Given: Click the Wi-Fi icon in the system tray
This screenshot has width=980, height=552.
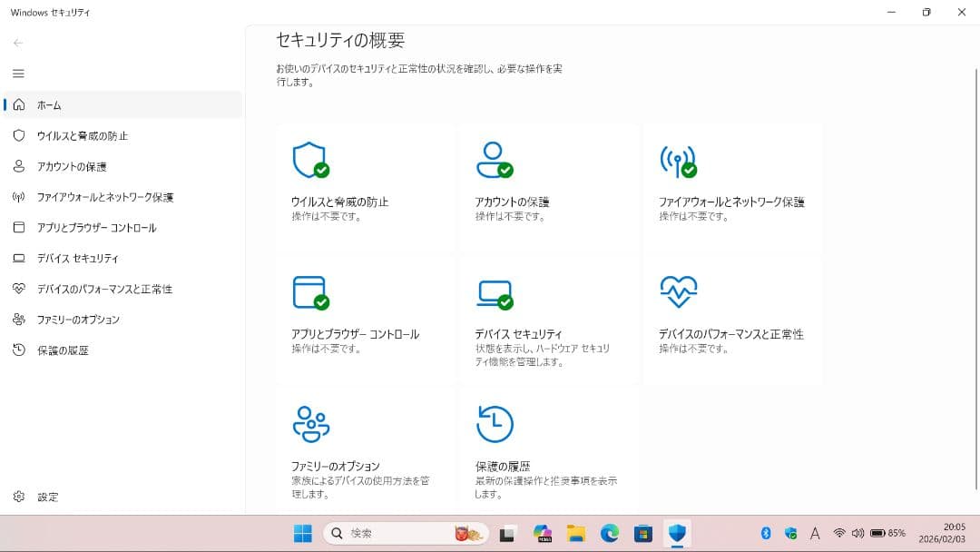Looking at the screenshot, I should click(x=838, y=534).
